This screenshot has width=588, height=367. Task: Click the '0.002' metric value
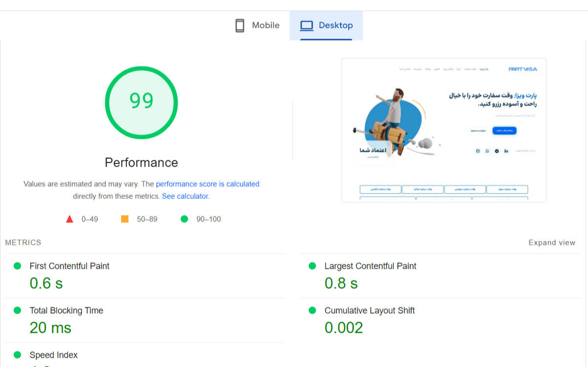[x=344, y=328]
